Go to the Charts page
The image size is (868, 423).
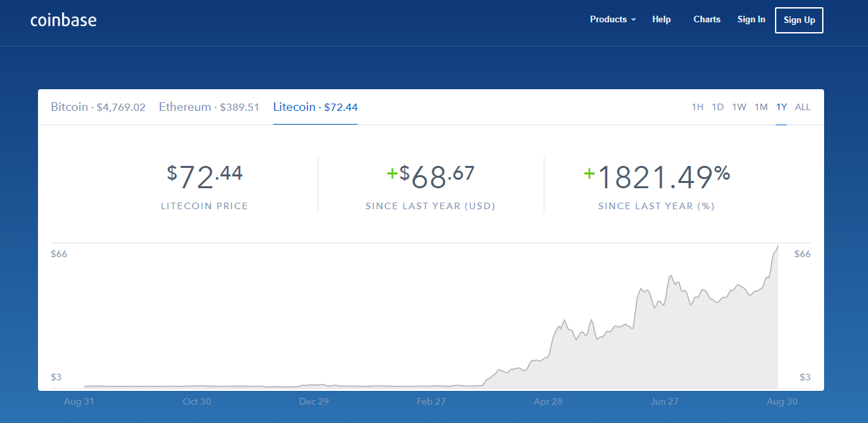pyautogui.click(x=707, y=20)
